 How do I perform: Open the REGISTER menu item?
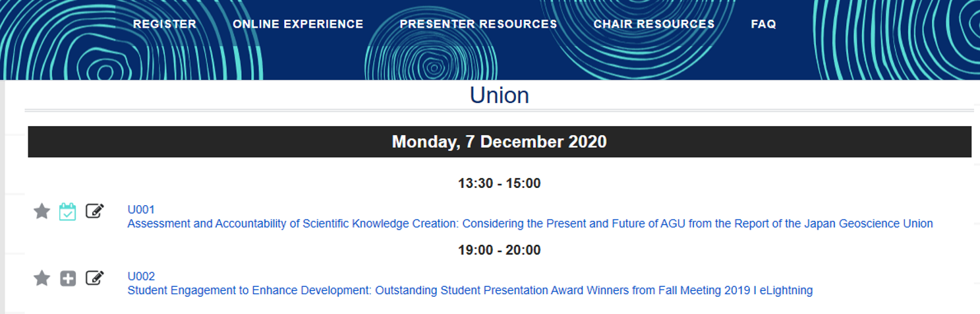pos(165,24)
